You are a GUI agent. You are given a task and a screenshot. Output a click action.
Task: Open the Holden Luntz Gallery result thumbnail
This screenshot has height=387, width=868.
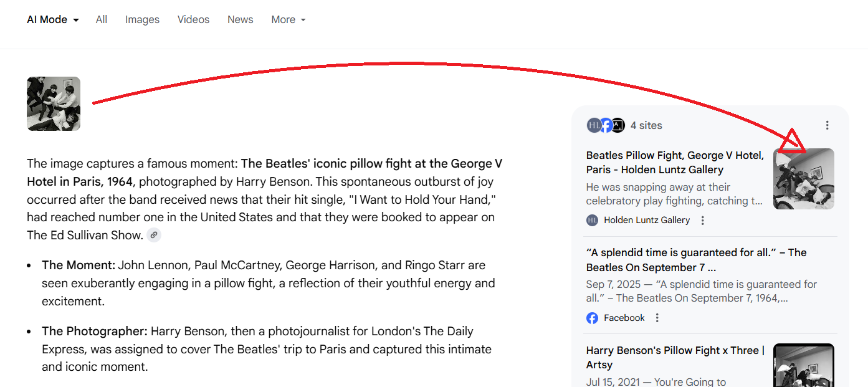click(804, 179)
